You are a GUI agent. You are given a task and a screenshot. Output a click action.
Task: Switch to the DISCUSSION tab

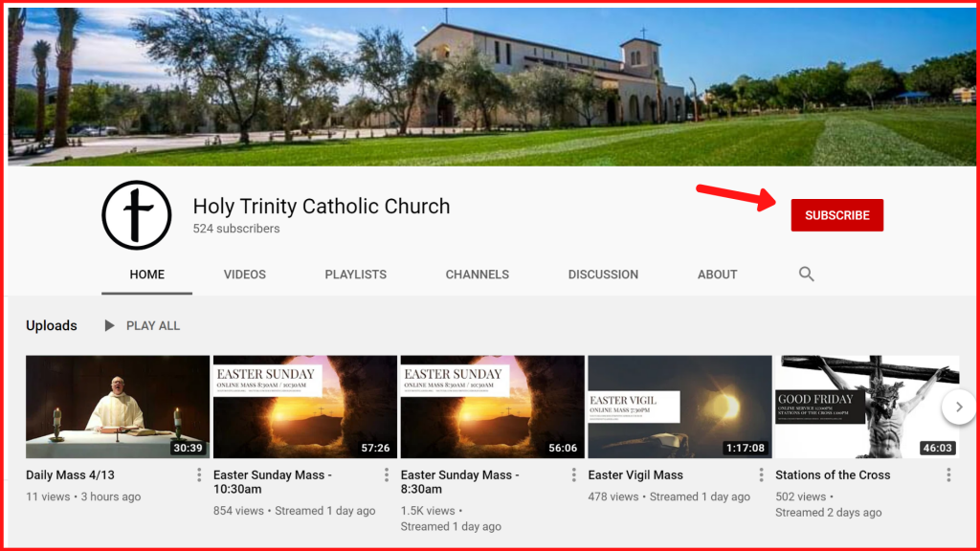click(603, 275)
